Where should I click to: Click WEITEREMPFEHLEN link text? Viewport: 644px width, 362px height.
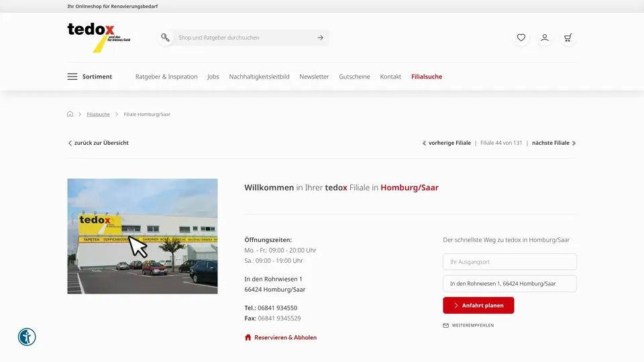pyautogui.click(x=473, y=326)
